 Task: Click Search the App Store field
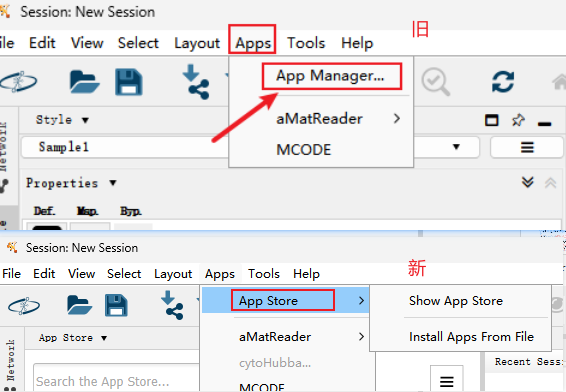point(116,378)
